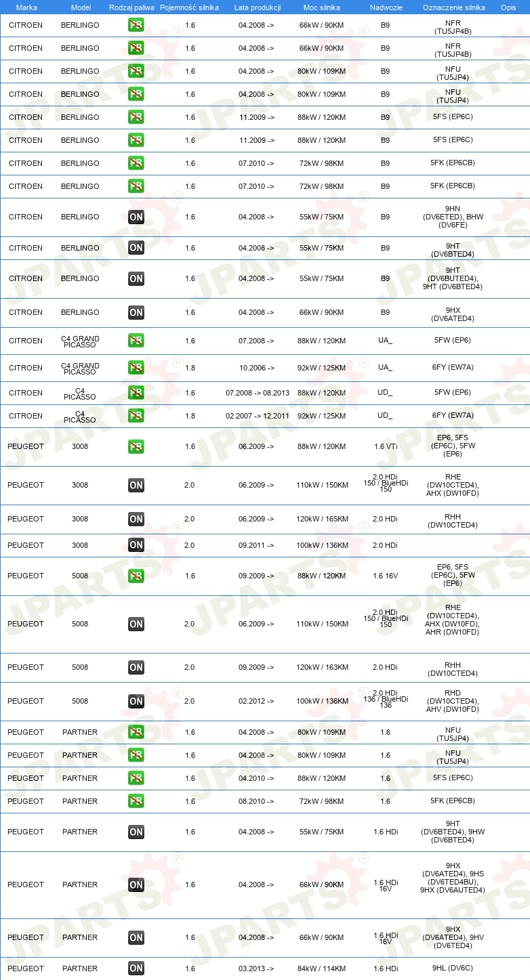
Task: Click the power cell 84kW / 114KM
Action: pyautogui.click(x=323, y=968)
